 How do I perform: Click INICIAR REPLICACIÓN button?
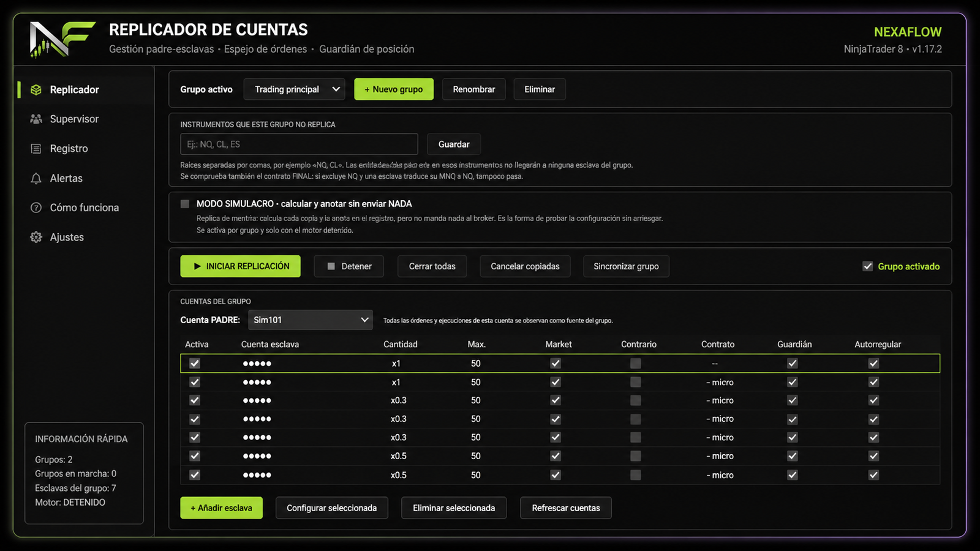[241, 266]
